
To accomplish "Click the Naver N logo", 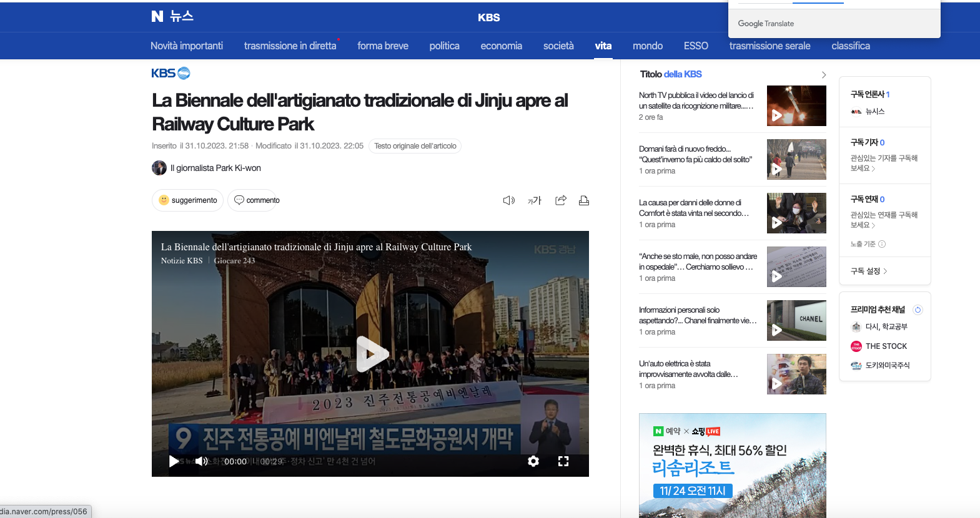I will pyautogui.click(x=157, y=16).
